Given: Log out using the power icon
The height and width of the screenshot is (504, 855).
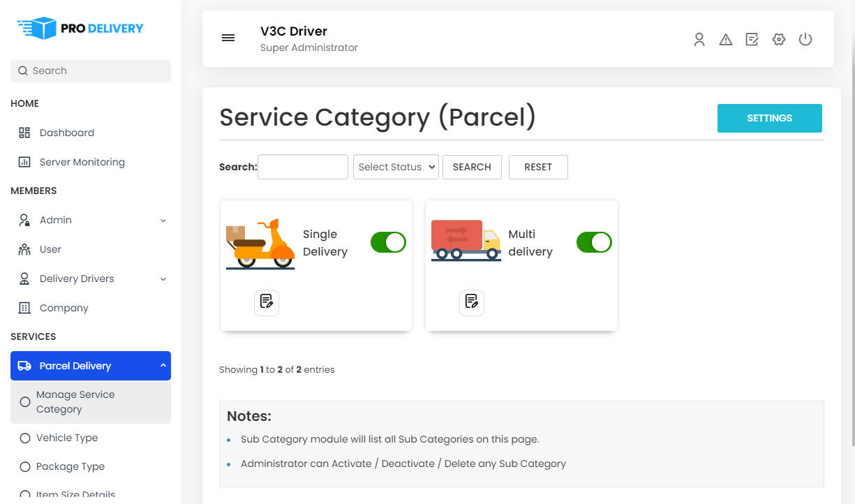Looking at the screenshot, I should tap(805, 39).
